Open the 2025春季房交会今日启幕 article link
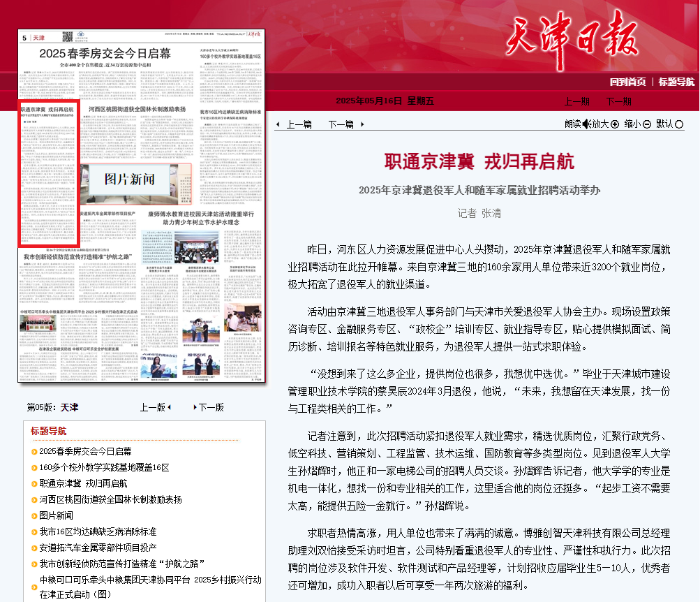Image resolution: width=700 pixels, height=602 pixels. tap(85, 451)
